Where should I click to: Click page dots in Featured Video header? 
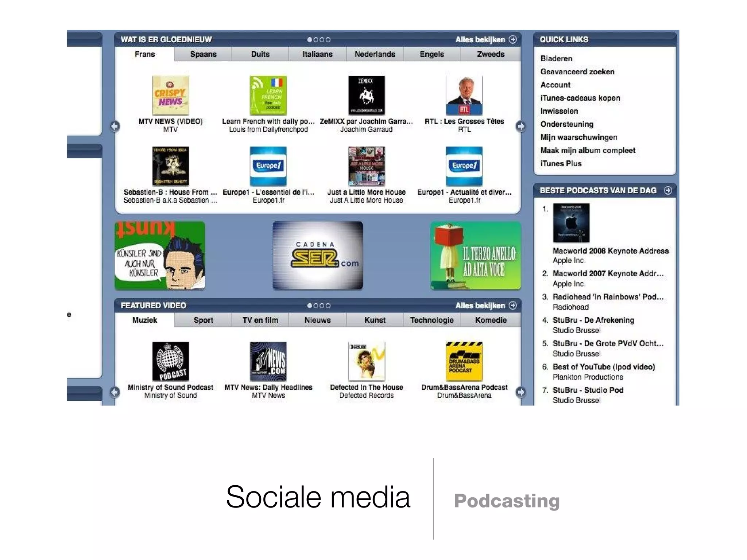(x=319, y=306)
